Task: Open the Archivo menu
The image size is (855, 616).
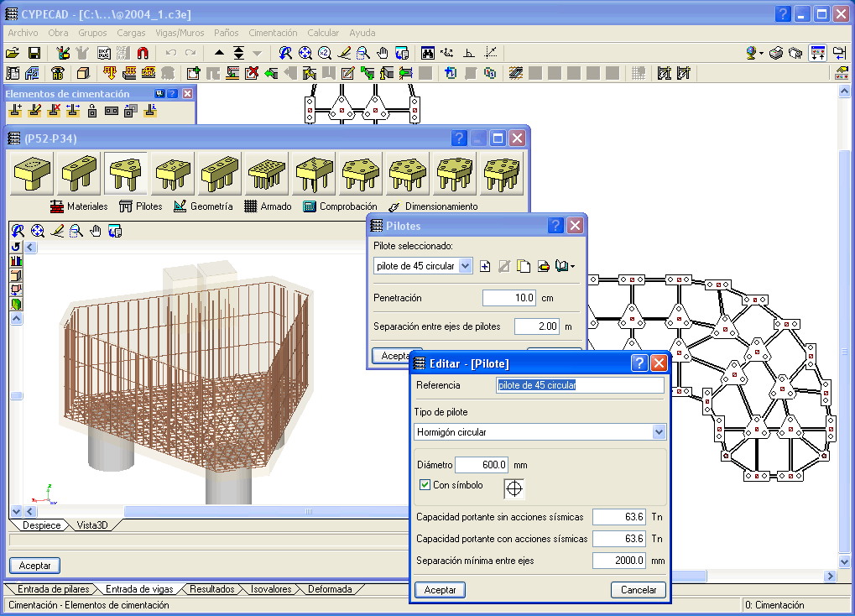Action: coord(23,33)
